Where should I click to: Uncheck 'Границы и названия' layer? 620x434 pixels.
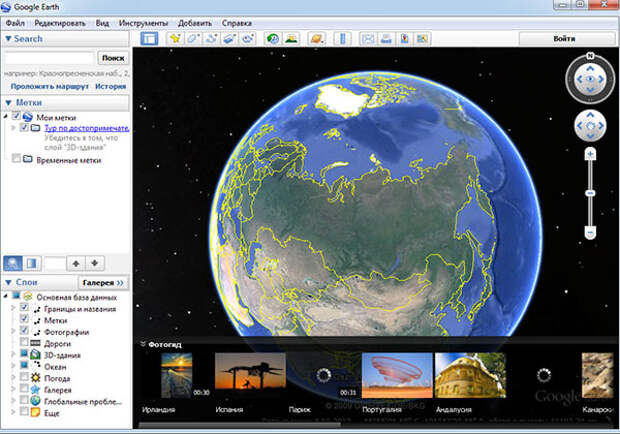point(24,308)
